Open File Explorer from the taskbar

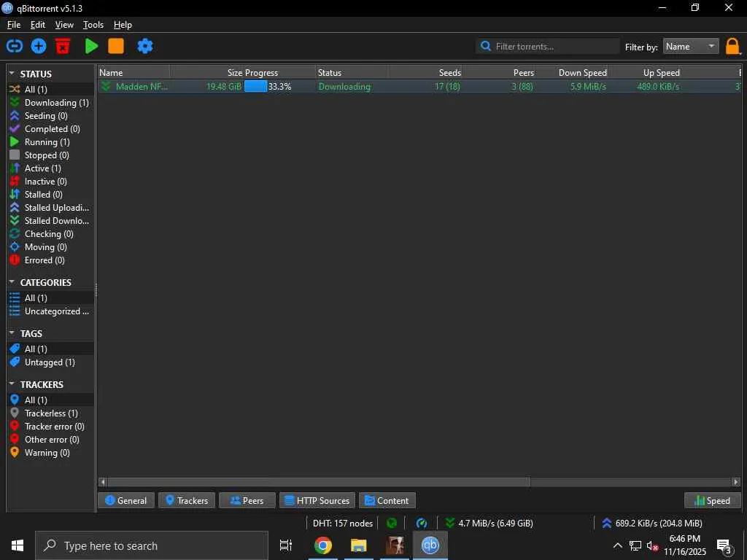pos(358,545)
